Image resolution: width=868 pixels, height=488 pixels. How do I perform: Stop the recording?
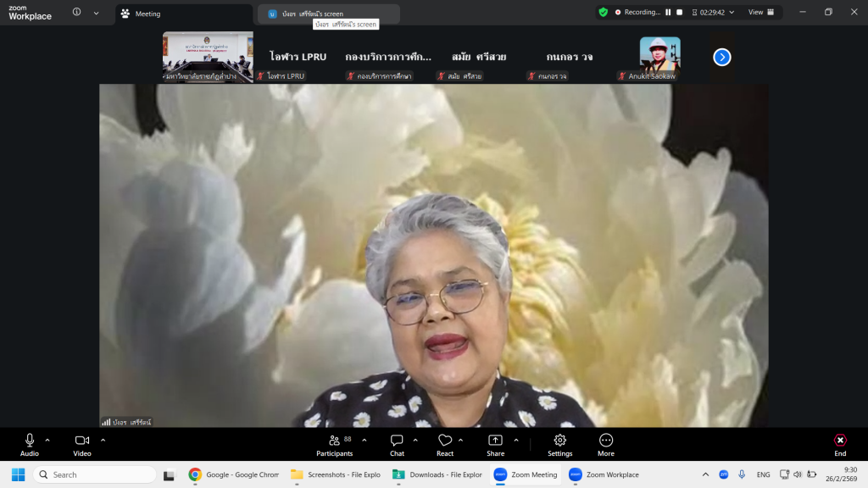pyautogui.click(x=679, y=13)
